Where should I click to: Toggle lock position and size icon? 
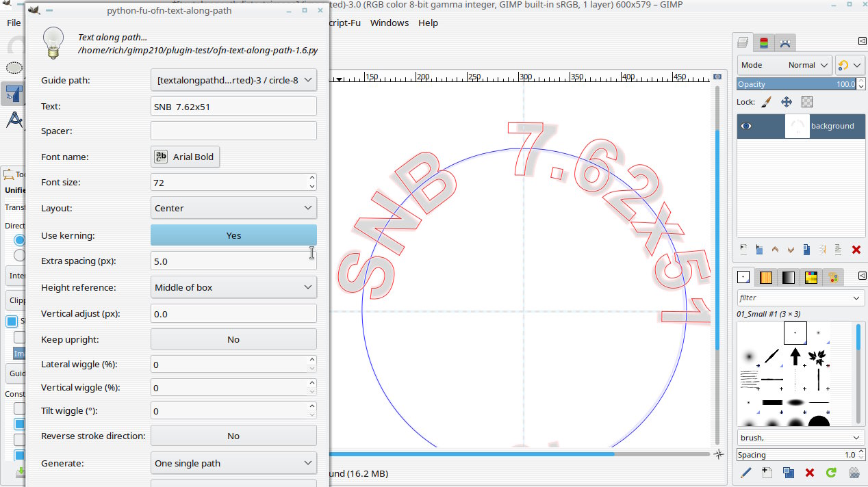pos(787,102)
